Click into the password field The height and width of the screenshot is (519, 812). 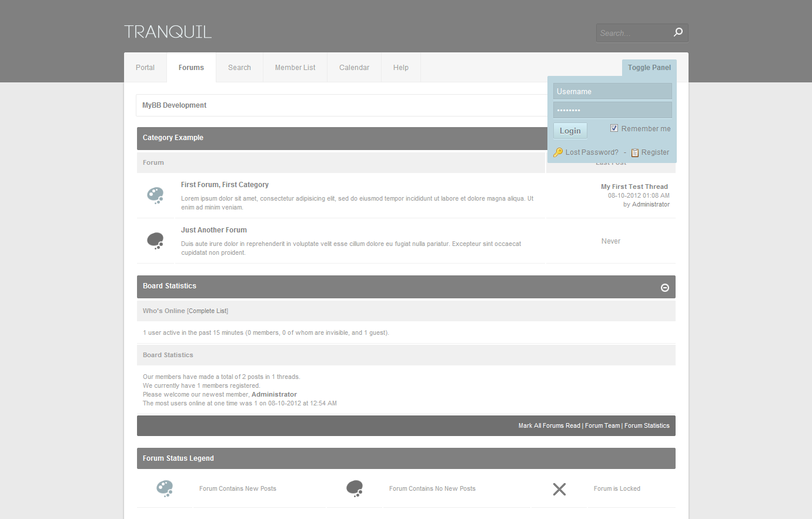tap(612, 110)
